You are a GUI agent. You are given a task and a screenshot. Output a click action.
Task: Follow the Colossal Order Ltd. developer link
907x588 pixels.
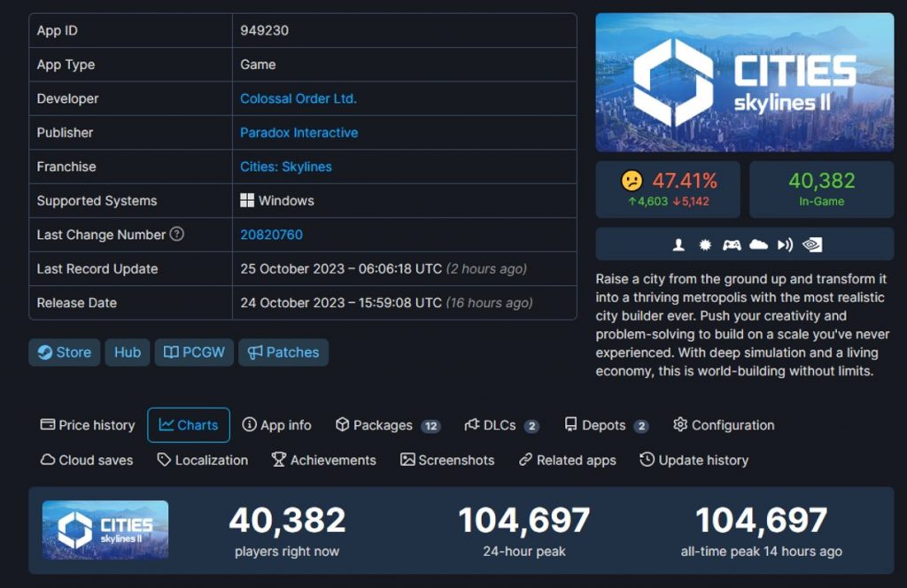pyautogui.click(x=298, y=99)
